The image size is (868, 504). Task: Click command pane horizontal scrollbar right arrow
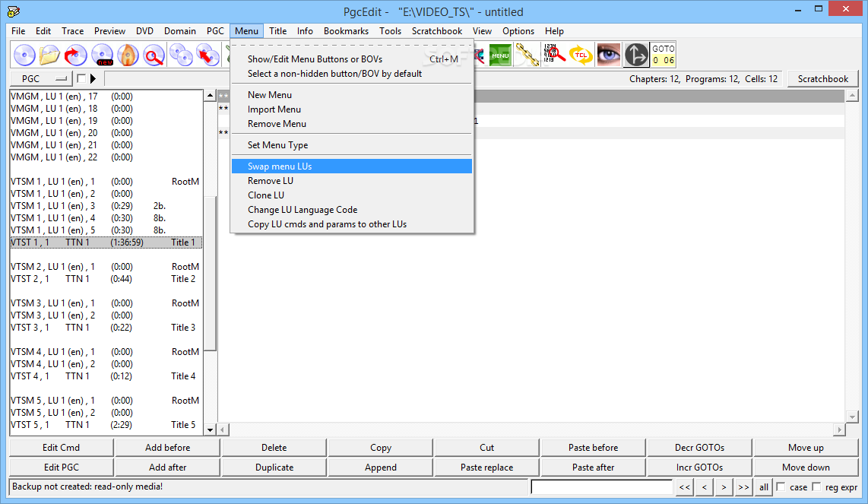click(x=840, y=430)
